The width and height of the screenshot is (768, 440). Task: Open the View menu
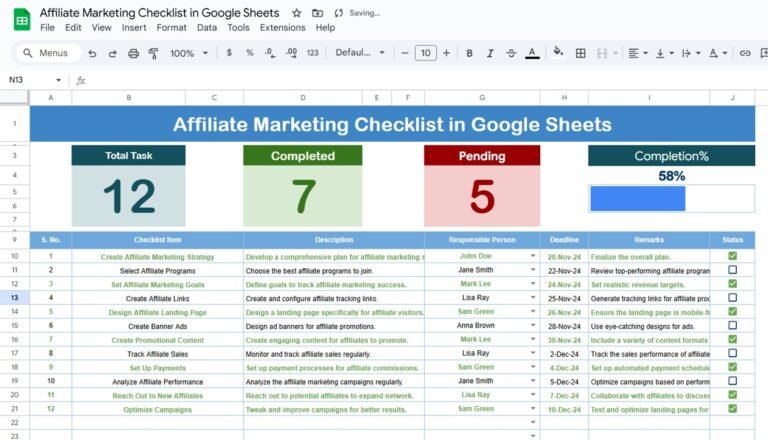pyautogui.click(x=101, y=28)
